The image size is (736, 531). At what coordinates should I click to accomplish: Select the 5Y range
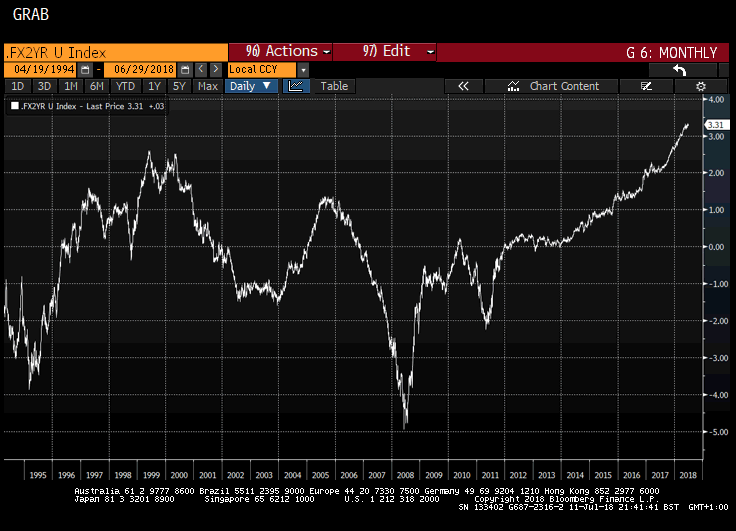pos(179,86)
